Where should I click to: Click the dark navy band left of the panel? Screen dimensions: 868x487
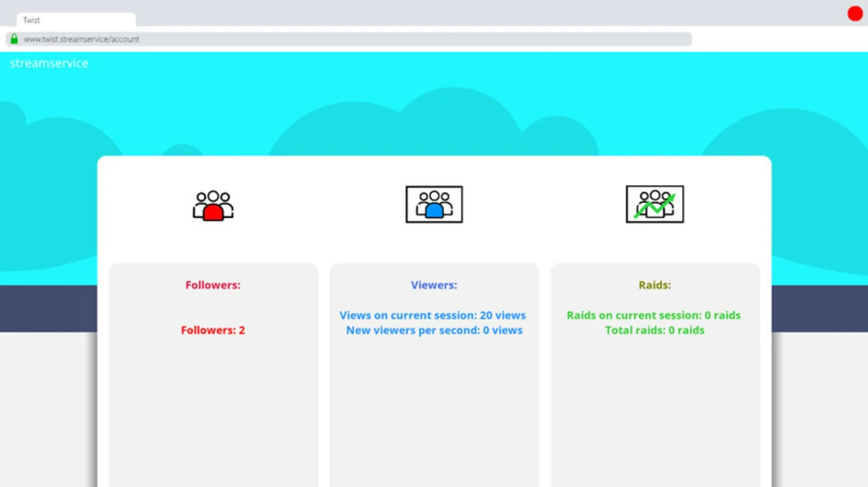[47, 309]
